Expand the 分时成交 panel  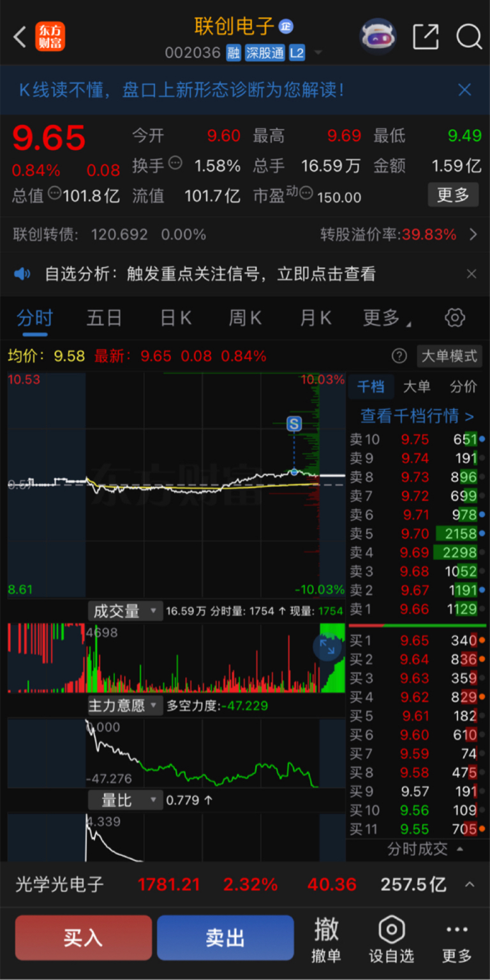pos(424,849)
